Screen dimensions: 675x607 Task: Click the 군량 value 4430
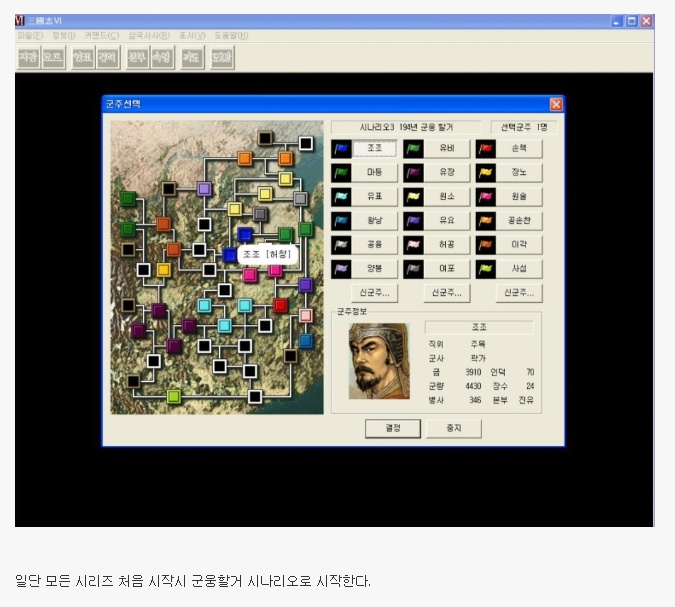[x=473, y=386]
